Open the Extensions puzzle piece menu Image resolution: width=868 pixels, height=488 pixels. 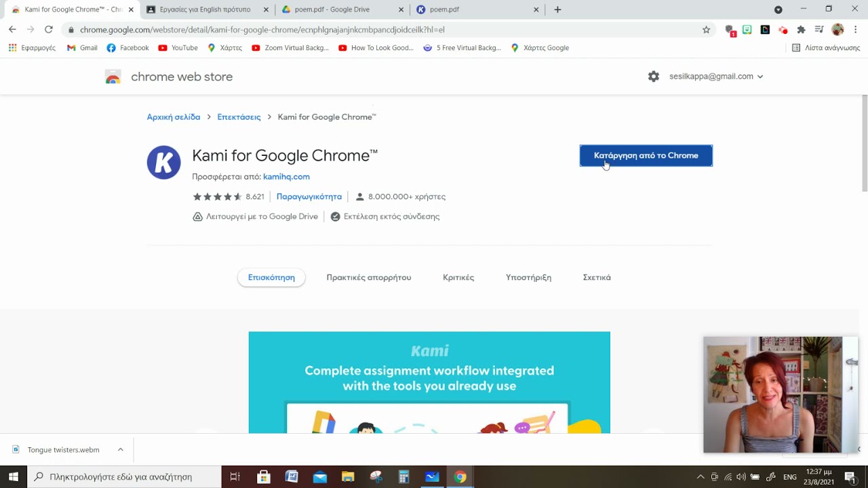pos(801,30)
